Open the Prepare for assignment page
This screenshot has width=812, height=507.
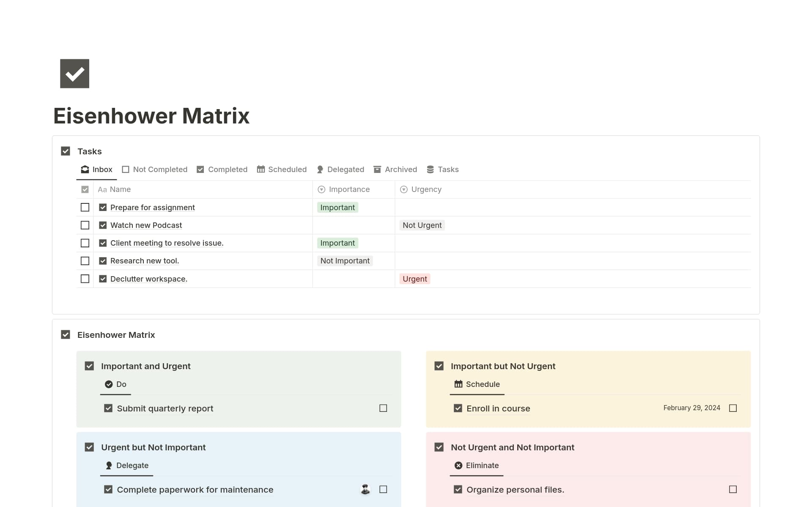tap(153, 208)
